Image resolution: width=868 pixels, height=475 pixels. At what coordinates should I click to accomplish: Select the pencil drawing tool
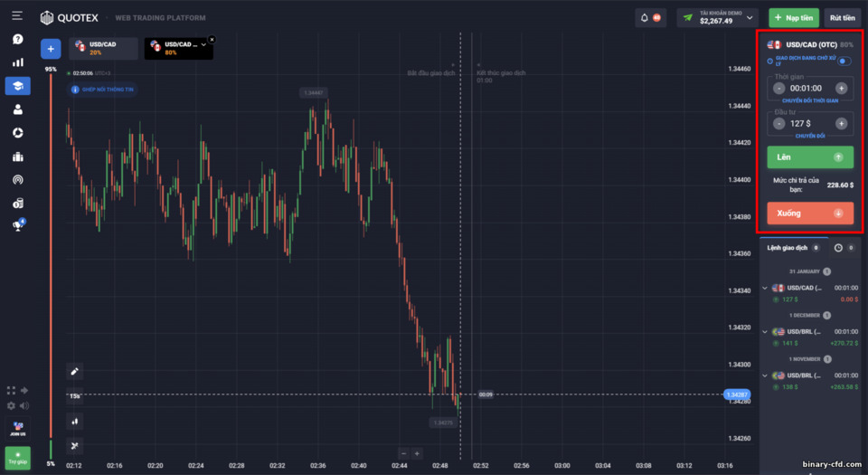(x=75, y=371)
